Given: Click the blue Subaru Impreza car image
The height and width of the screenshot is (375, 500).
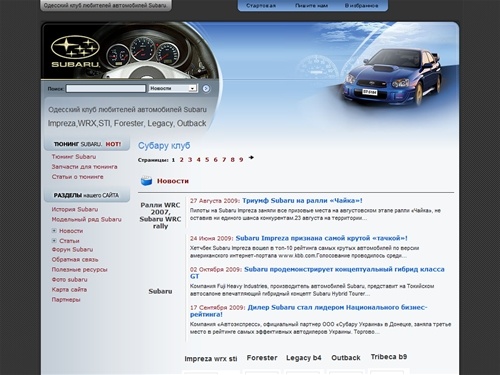Looking at the screenshot, I should (x=392, y=77).
